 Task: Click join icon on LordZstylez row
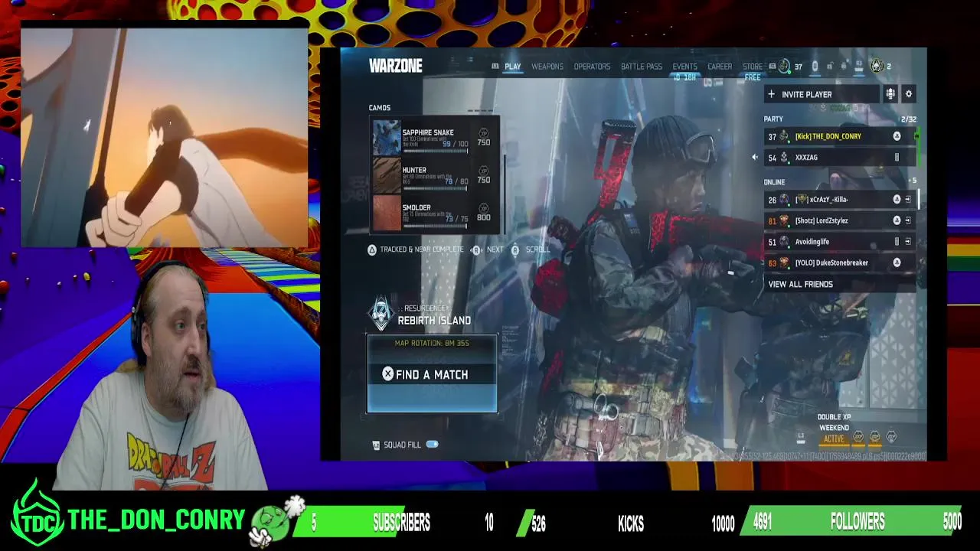[x=908, y=220]
